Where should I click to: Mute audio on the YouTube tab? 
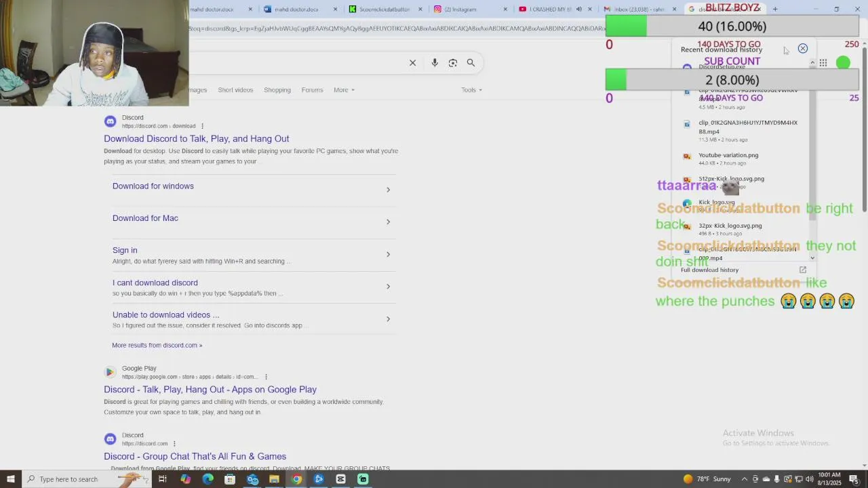578,9
